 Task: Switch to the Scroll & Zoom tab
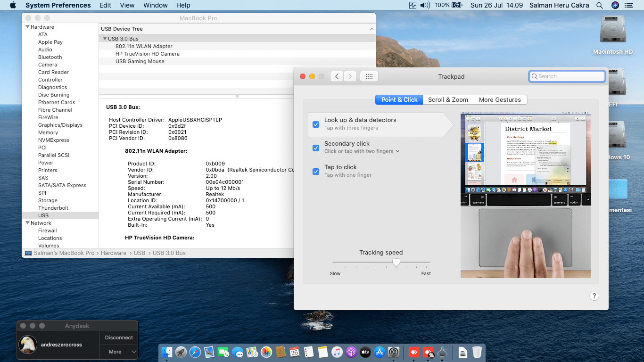point(448,100)
